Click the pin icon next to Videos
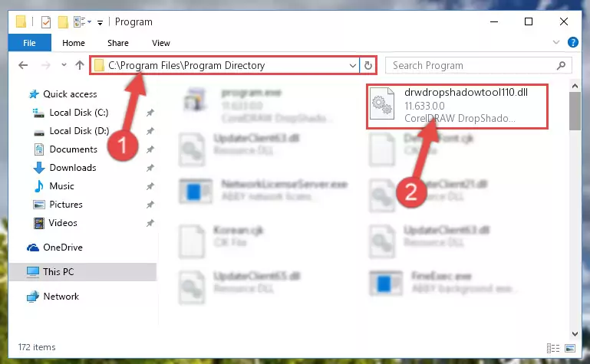Viewport: 590px width, 364px height. 150,223
